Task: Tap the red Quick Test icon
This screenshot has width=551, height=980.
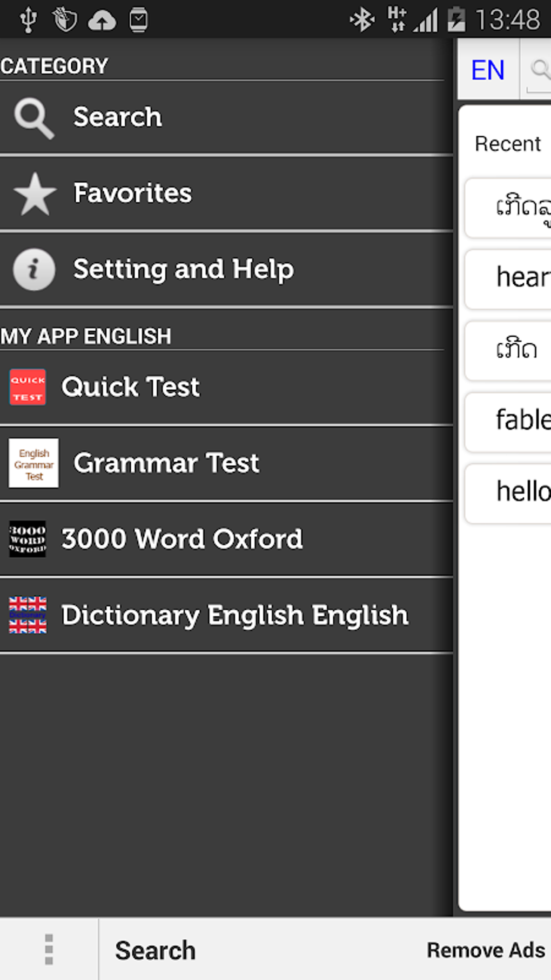Action: pyautogui.click(x=28, y=387)
